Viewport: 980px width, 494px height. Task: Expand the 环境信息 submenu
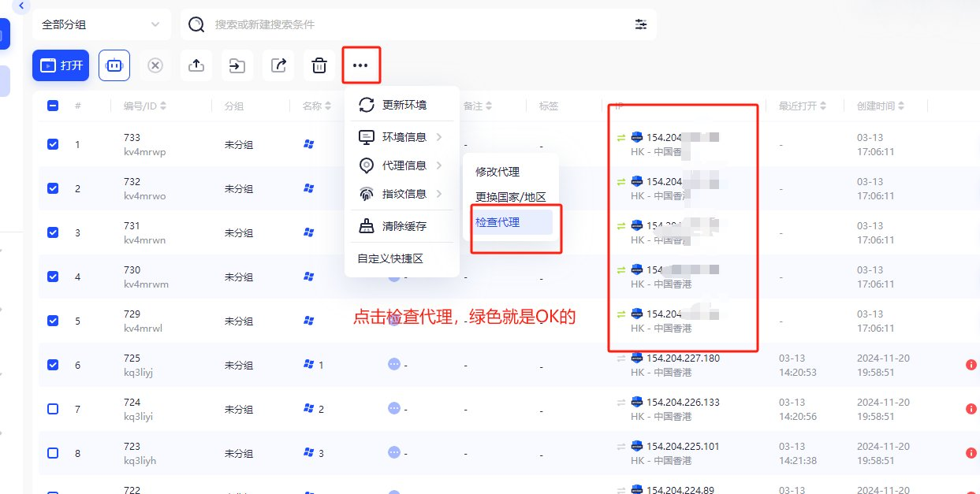click(x=401, y=137)
